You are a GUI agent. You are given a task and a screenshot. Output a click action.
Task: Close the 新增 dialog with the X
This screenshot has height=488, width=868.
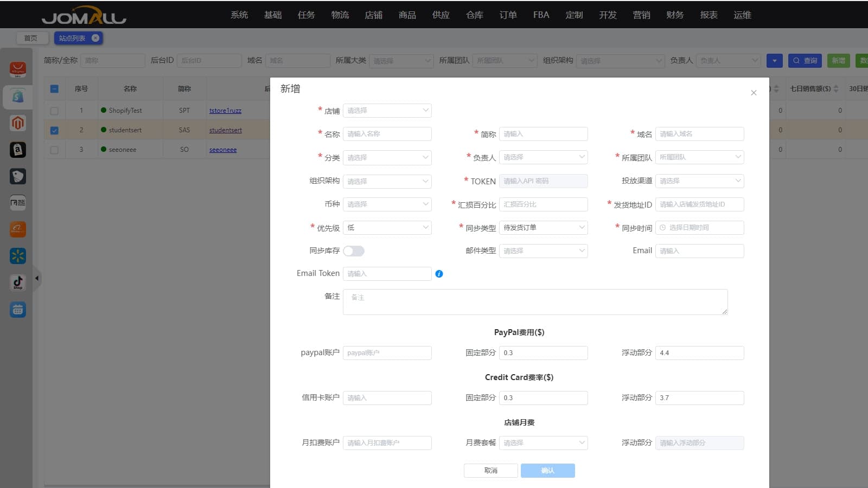tap(754, 93)
